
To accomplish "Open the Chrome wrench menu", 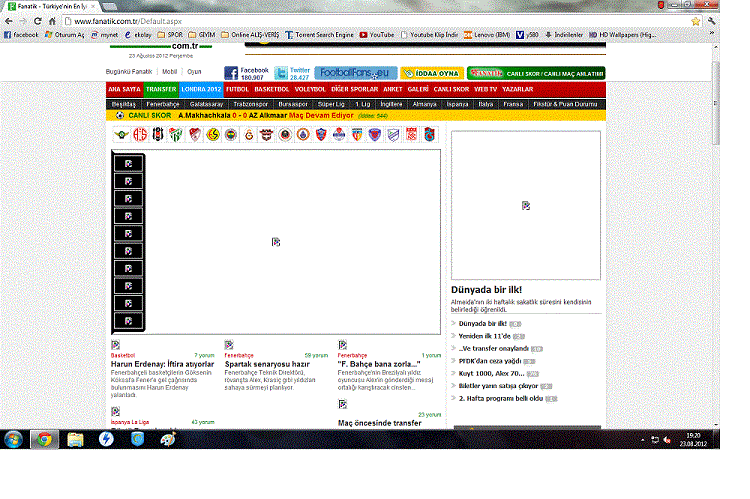I will [x=711, y=21].
